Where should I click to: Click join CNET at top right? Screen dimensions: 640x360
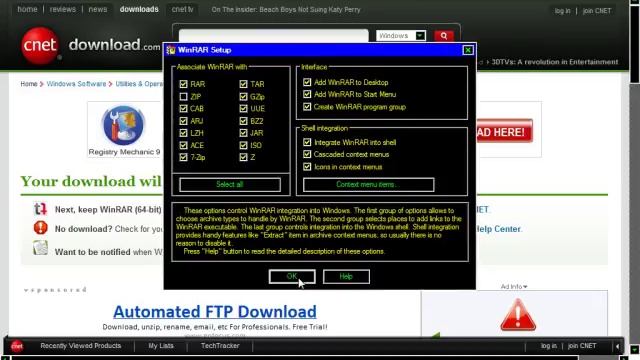tap(597, 11)
